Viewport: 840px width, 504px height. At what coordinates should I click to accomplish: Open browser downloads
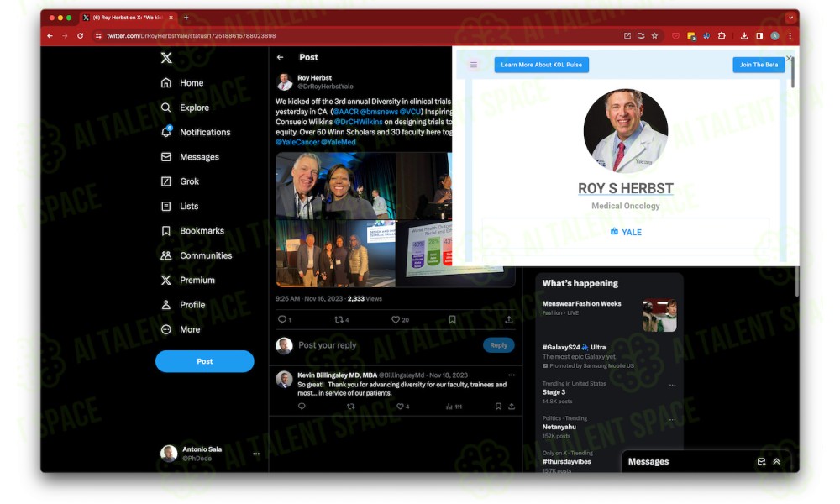744,36
